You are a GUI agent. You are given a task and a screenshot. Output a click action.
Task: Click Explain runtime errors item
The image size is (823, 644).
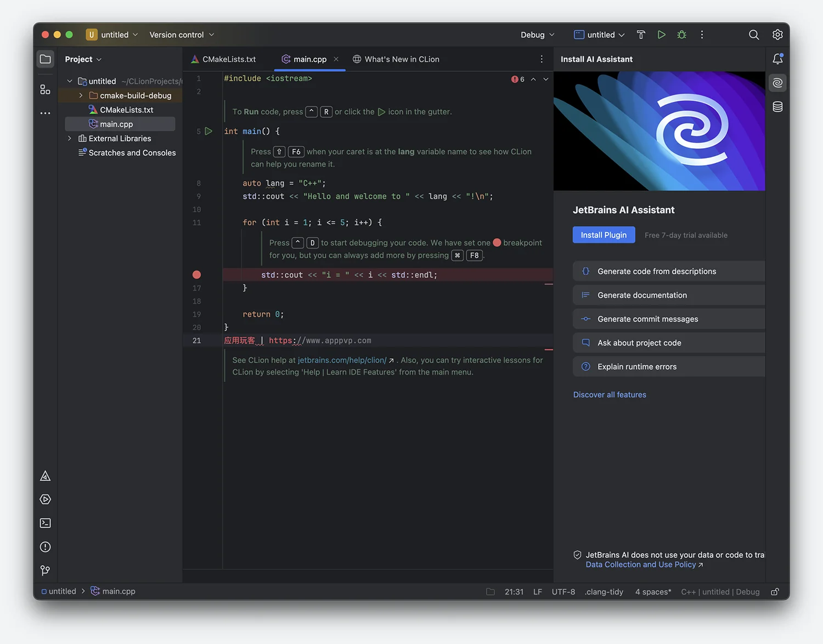click(669, 366)
